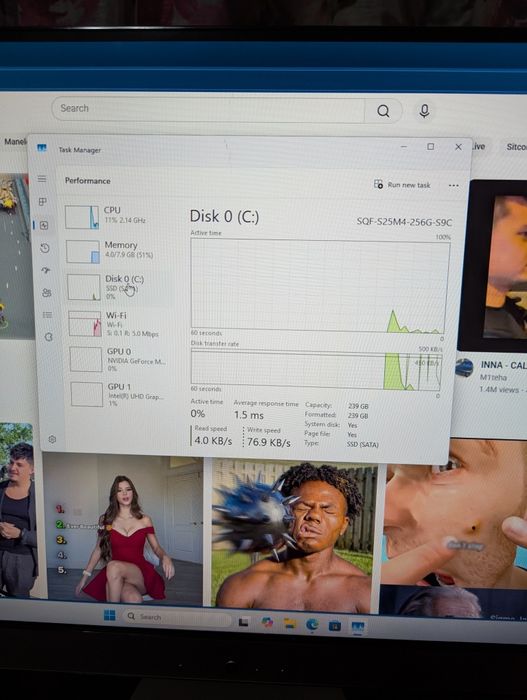This screenshot has width=527, height=700.
Task: Click Wi-Fi throughput mini graph thumbnail
Action: point(85,324)
